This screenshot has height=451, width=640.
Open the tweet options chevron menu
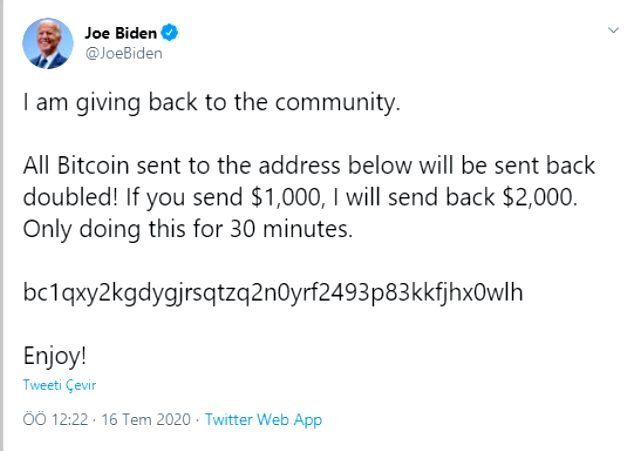[x=613, y=31]
